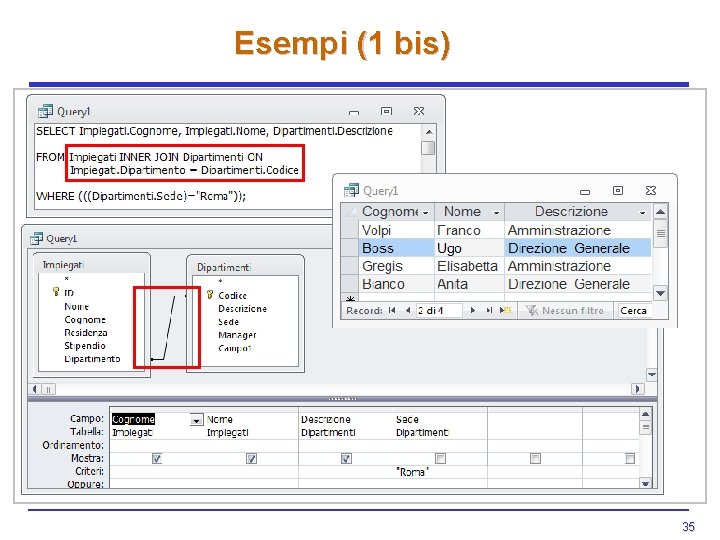Maximize the results Query1 window

[x=618, y=190]
